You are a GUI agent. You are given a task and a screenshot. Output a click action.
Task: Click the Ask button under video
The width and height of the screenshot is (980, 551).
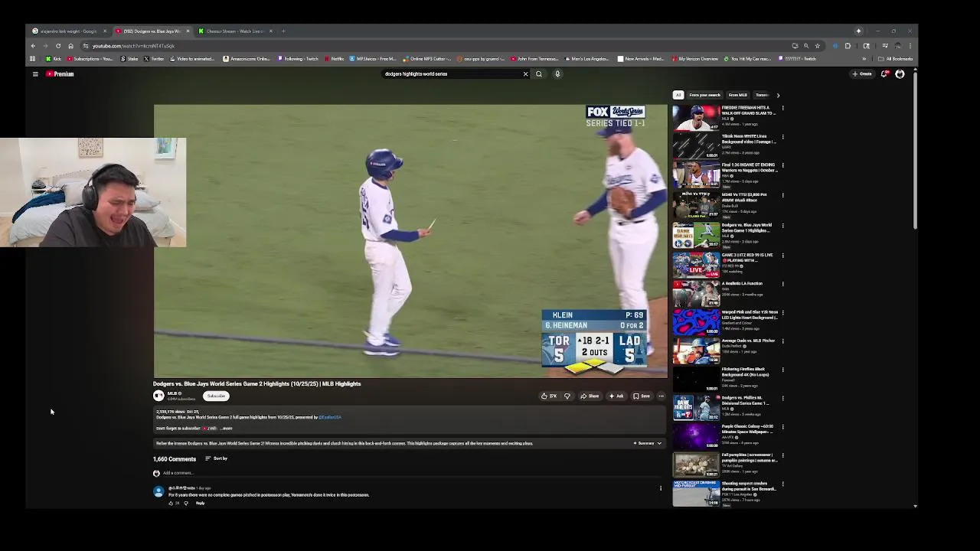pyautogui.click(x=616, y=396)
